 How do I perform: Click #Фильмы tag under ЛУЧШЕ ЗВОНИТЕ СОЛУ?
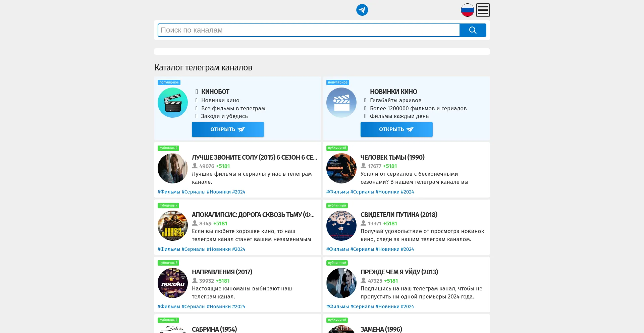click(169, 192)
